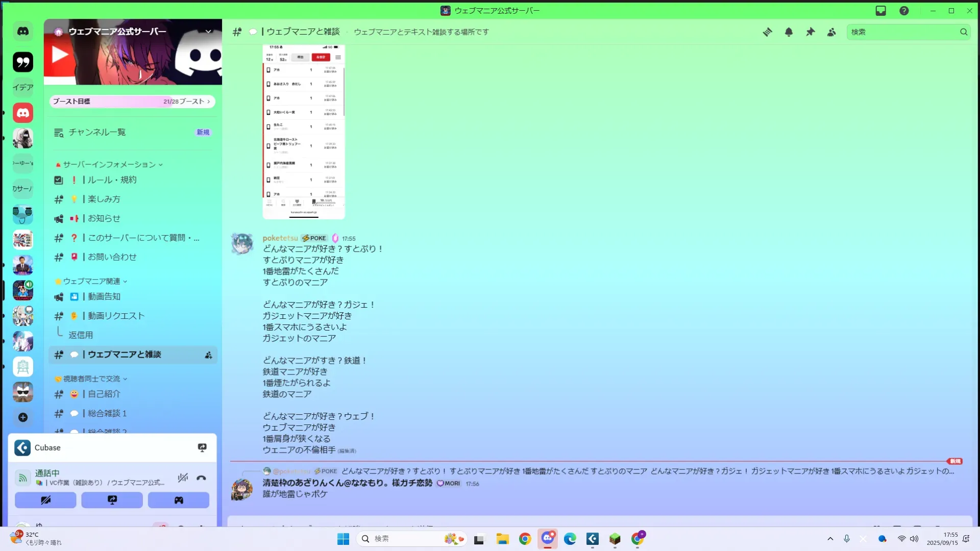This screenshot has width=980, height=551.
Task: Open notification settings bell icon
Action: coord(789,32)
